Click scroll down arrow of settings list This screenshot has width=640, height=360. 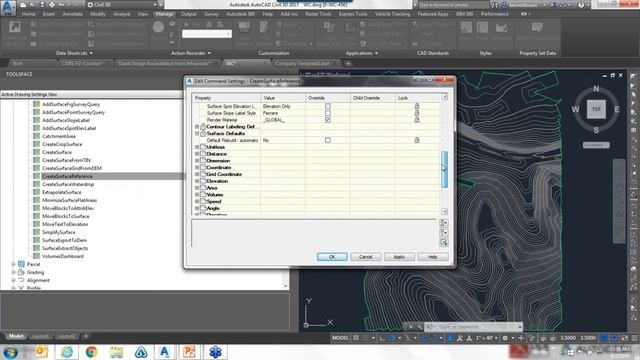(x=444, y=211)
